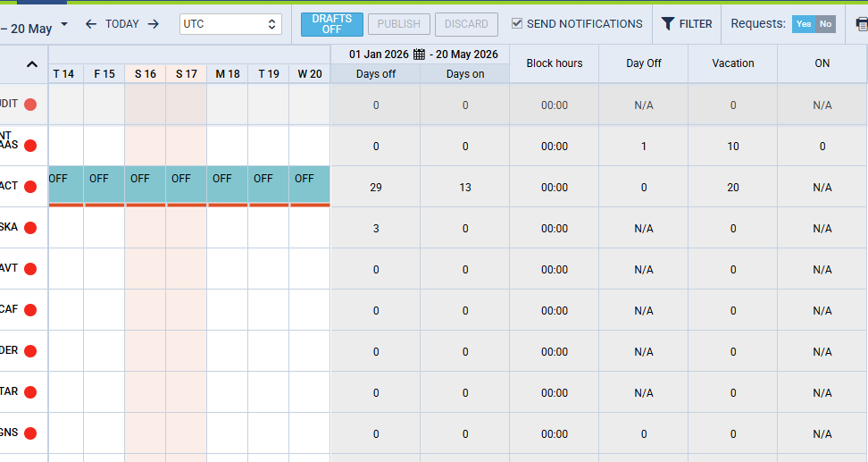Select the T 19 day column header
Image resolution: width=868 pixels, height=462 pixels.
(x=269, y=73)
